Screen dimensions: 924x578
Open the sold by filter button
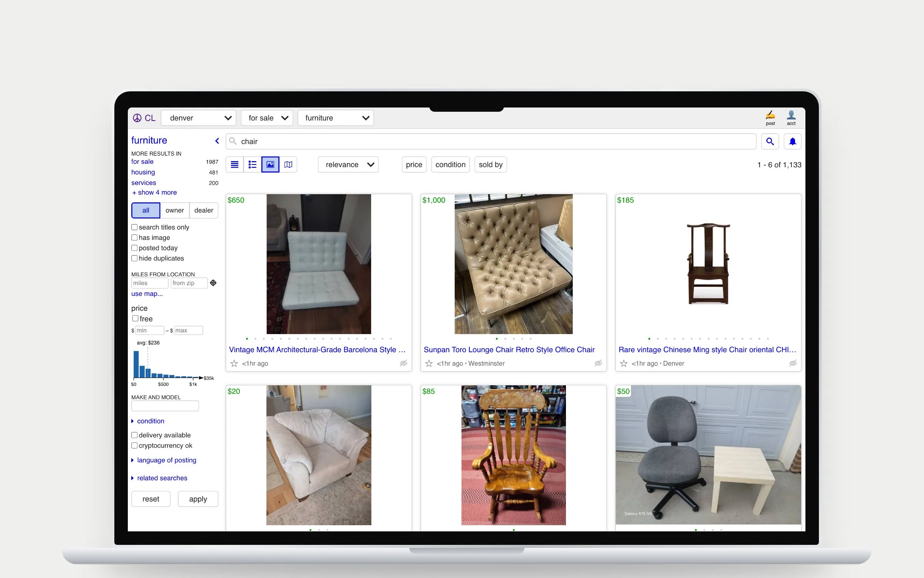pyautogui.click(x=490, y=165)
